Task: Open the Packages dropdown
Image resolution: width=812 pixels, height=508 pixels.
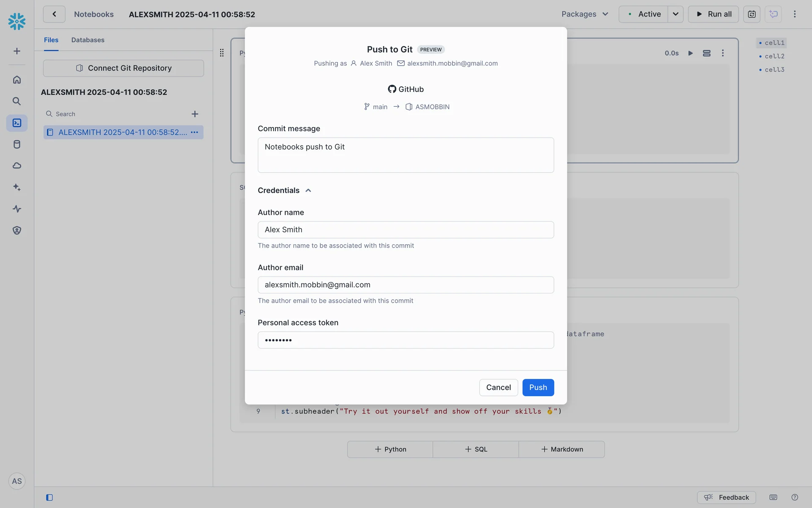Action: point(585,14)
